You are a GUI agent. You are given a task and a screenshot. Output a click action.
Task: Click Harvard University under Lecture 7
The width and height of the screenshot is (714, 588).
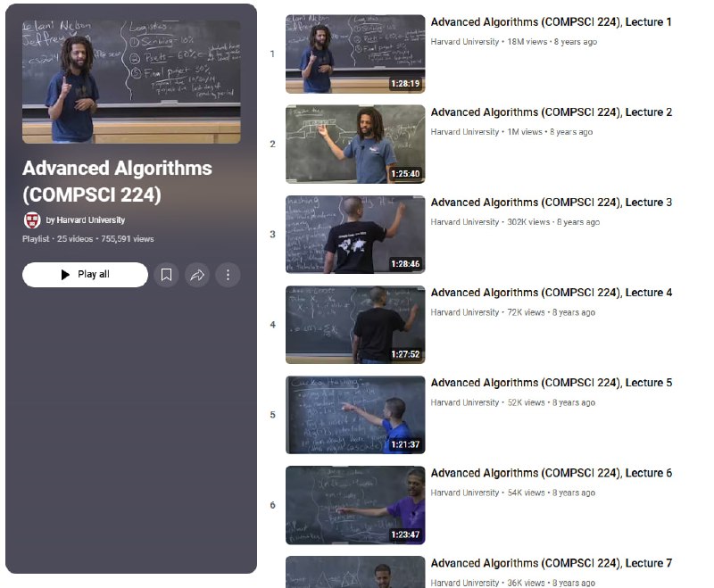(465, 583)
